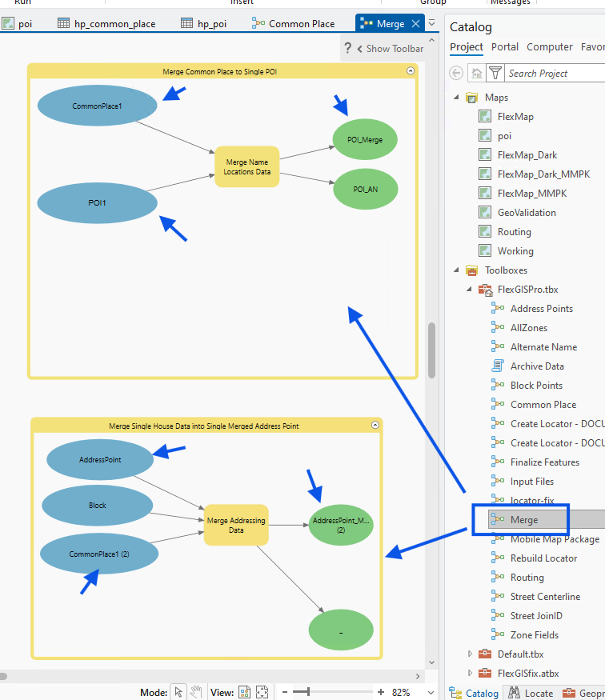Viewport: 605px width, 700px height.
Task: Click the Auto Layout view icon
Action: [x=245, y=692]
